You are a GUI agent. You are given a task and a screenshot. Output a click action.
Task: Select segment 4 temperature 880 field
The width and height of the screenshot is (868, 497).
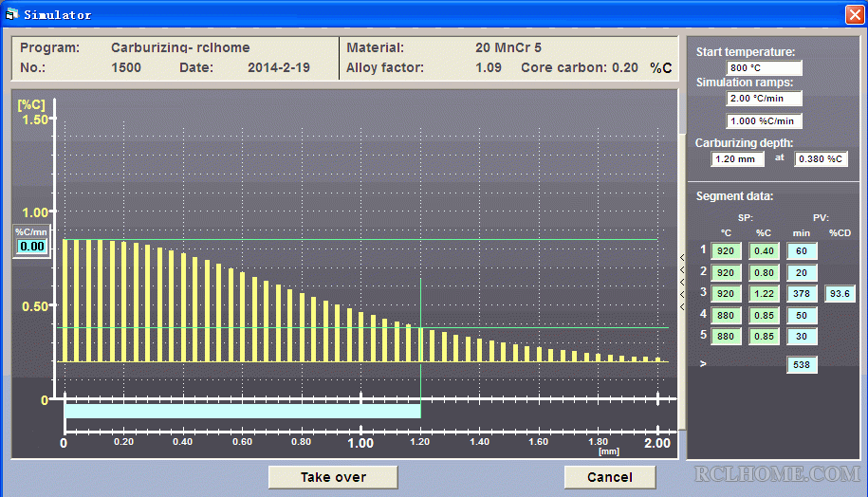726,315
